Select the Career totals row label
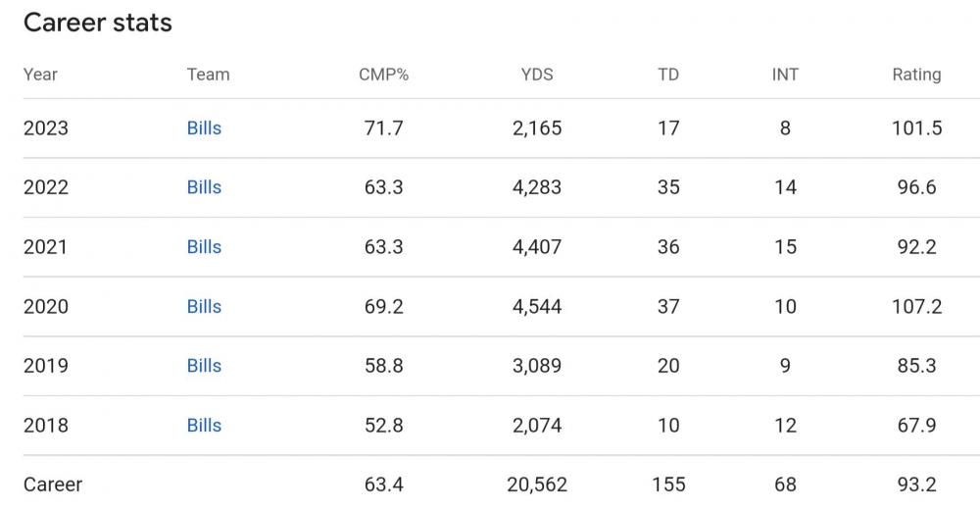Screen dimensions: 980x510 coord(53,484)
